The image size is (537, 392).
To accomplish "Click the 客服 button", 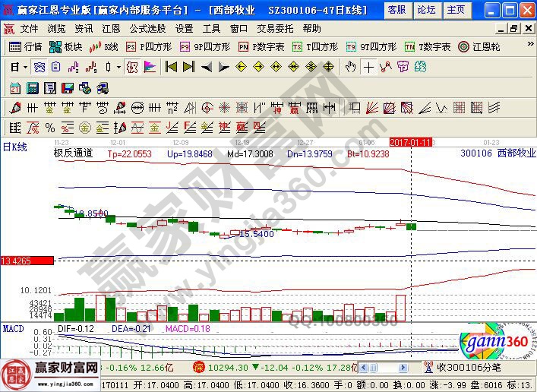I will (396, 10).
